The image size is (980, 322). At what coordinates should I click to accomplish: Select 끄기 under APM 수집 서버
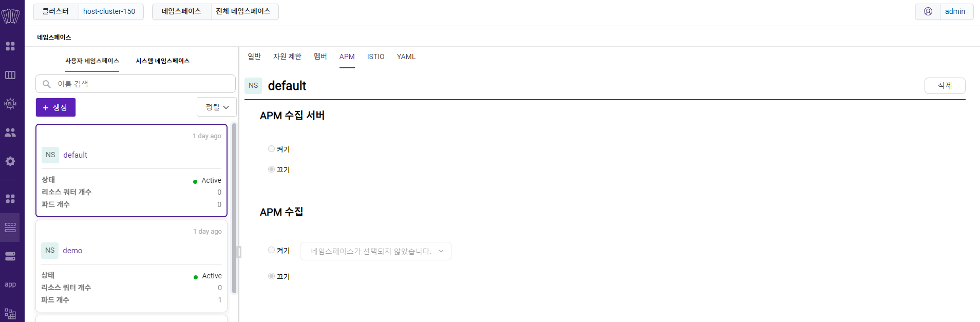click(271, 169)
